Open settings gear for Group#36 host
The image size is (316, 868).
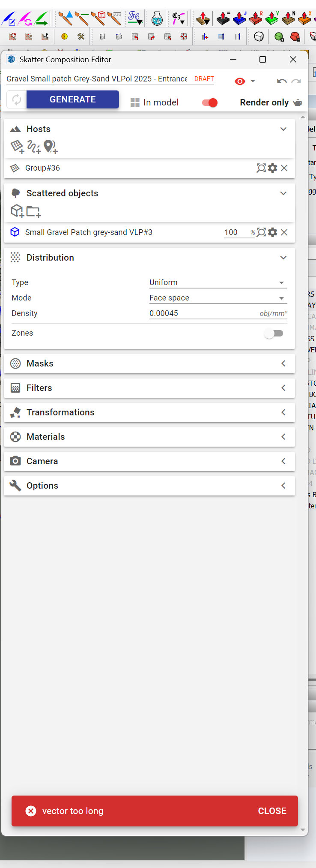[273, 168]
